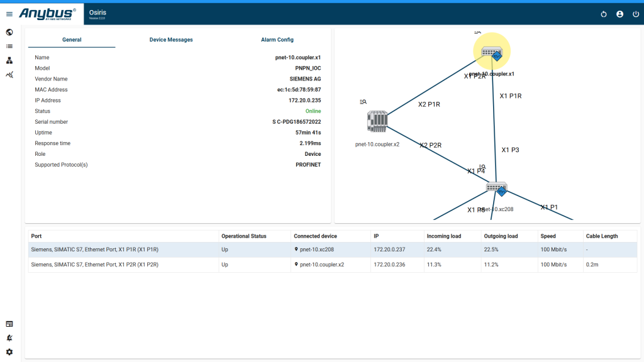644x362 pixels.
Task: Click uptime value 57min 41s
Action: [x=308, y=133]
